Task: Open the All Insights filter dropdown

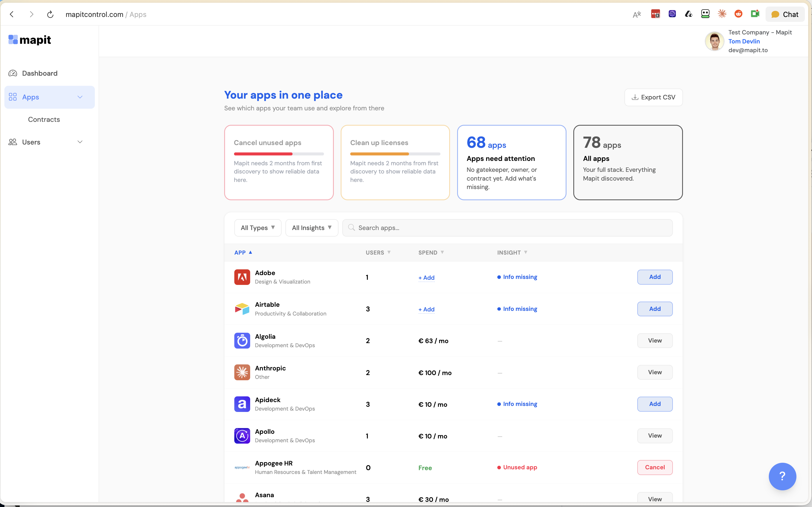Action: pos(311,228)
